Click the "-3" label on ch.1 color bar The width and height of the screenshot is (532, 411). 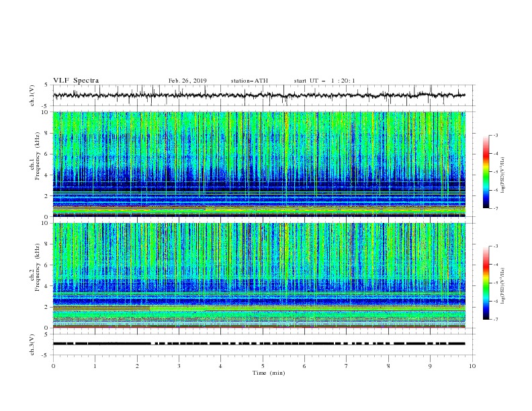point(496,135)
